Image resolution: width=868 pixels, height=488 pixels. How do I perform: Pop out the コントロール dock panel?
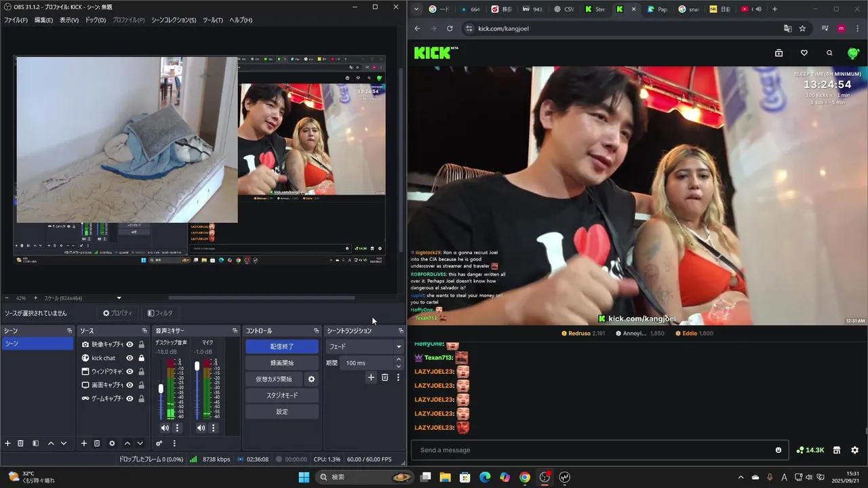[316, 331]
